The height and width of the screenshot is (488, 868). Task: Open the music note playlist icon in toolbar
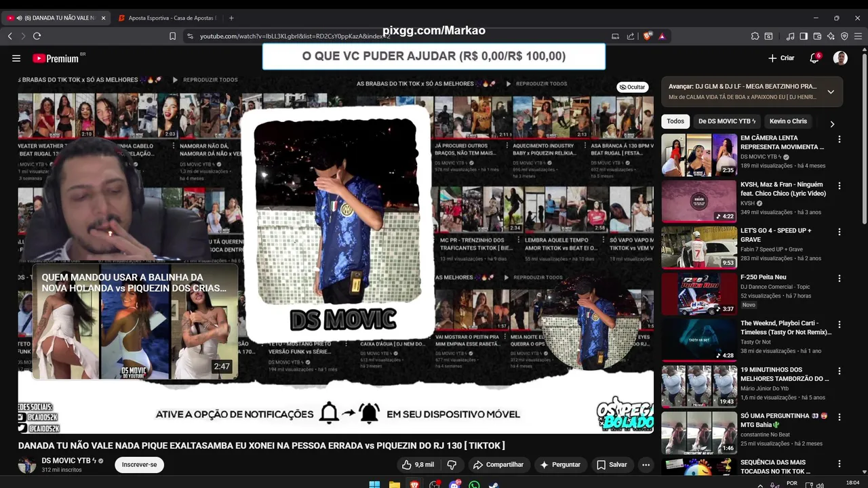(790, 36)
